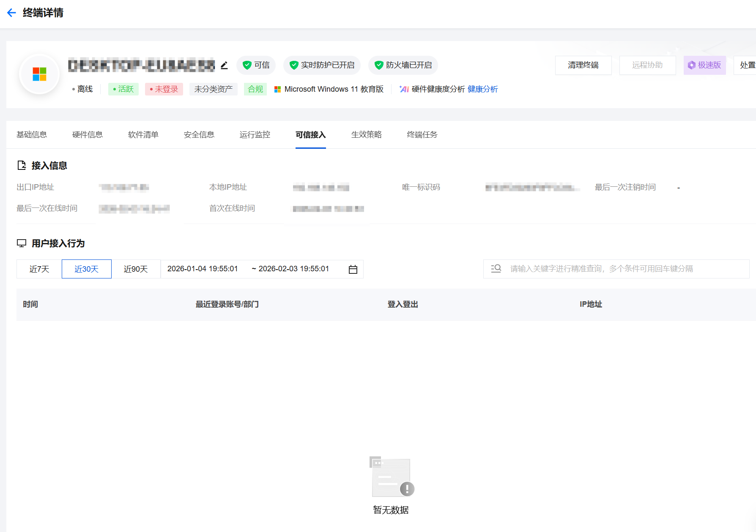
Task: Select the 近30天 time range option
Action: click(x=86, y=269)
